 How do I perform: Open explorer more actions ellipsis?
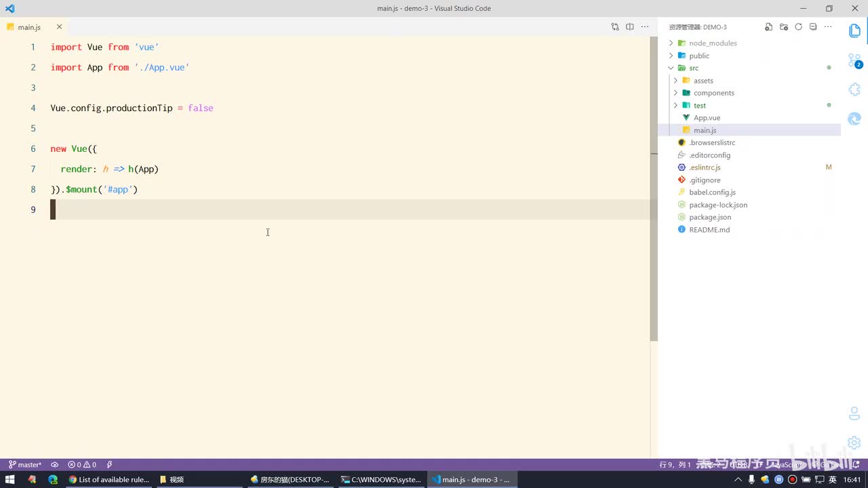tap(827, 27)
